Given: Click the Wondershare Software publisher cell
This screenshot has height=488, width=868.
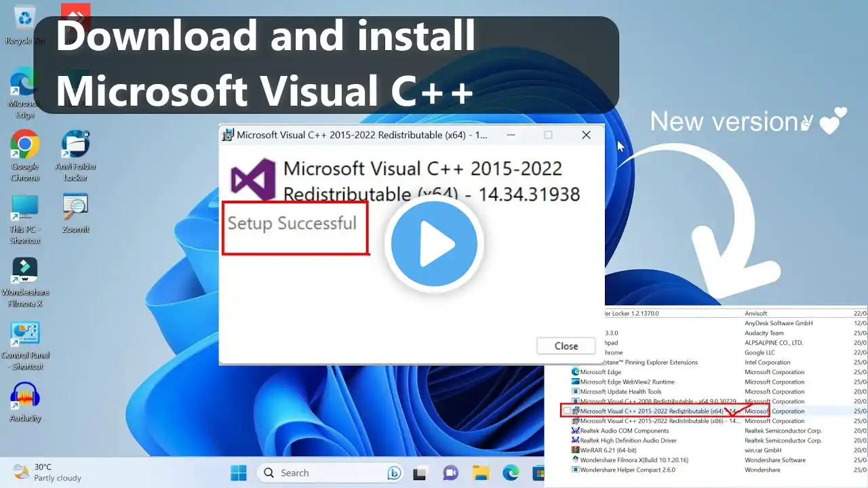Looking at the screenshot, I should 774,460.
